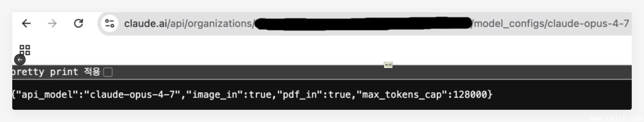This screenshot has width=644, height=122.
Task: Open the site information icon in address bar
Action: coord(110,23)
